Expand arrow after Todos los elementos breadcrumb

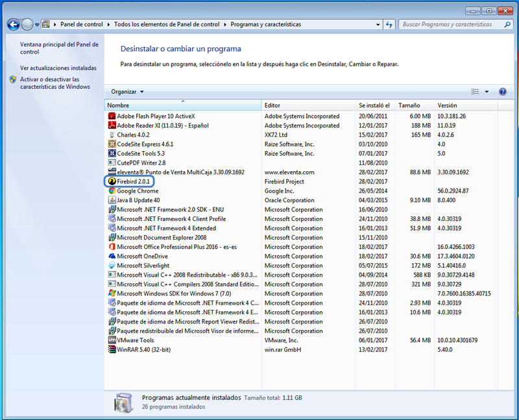[x=225, y=25]
